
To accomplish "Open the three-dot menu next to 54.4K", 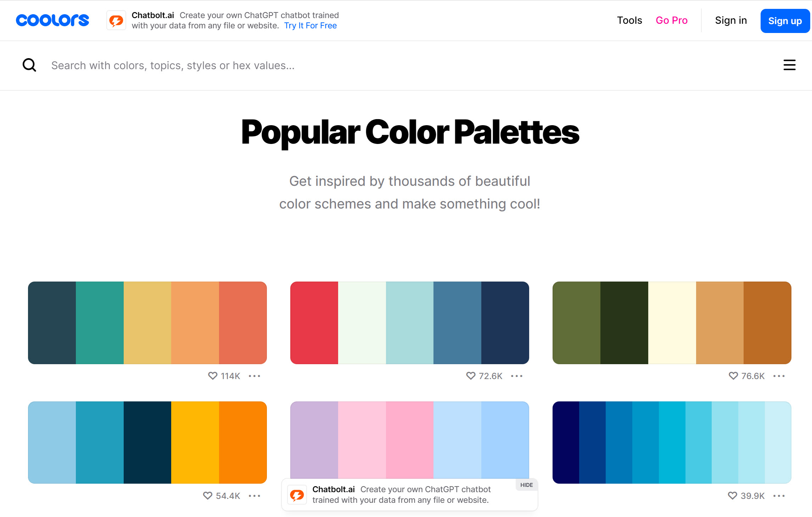I will tap(254, 496).
